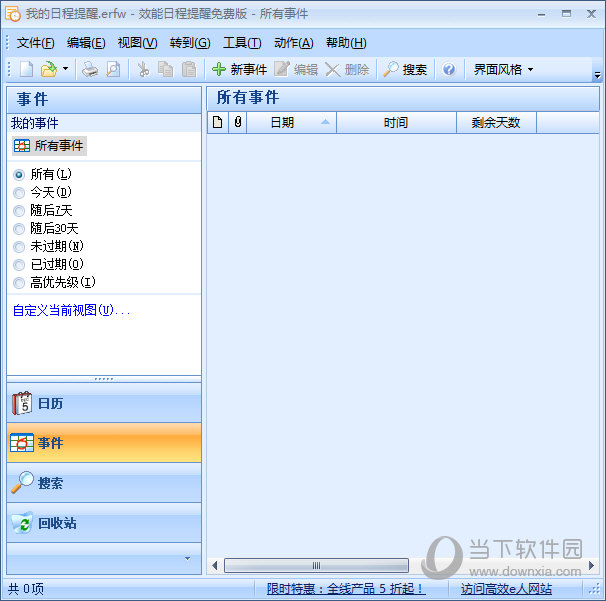Open the 文件(F) menu
606x601 pixels.
point(35,43)
